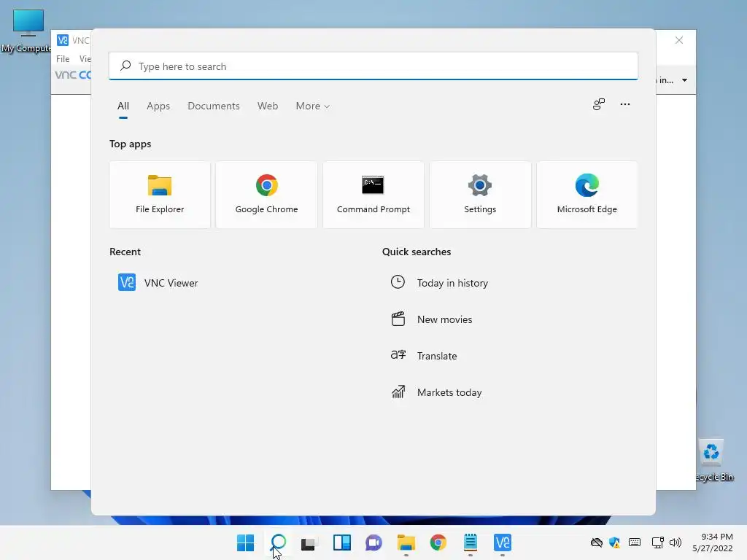Image resolution: width=747 pixels, height=560 pixels.
Task: Open Settings from Top apps
Action: point(480,195)
